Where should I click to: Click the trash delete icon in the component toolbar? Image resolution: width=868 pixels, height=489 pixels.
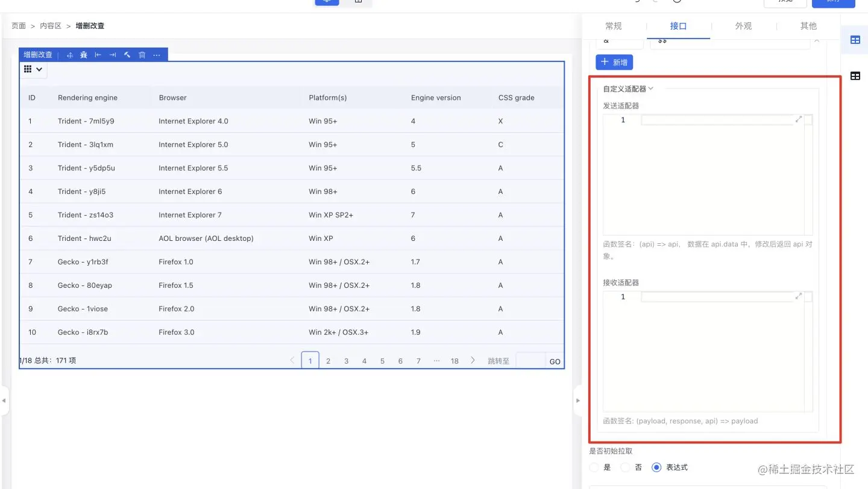(142, 55)
